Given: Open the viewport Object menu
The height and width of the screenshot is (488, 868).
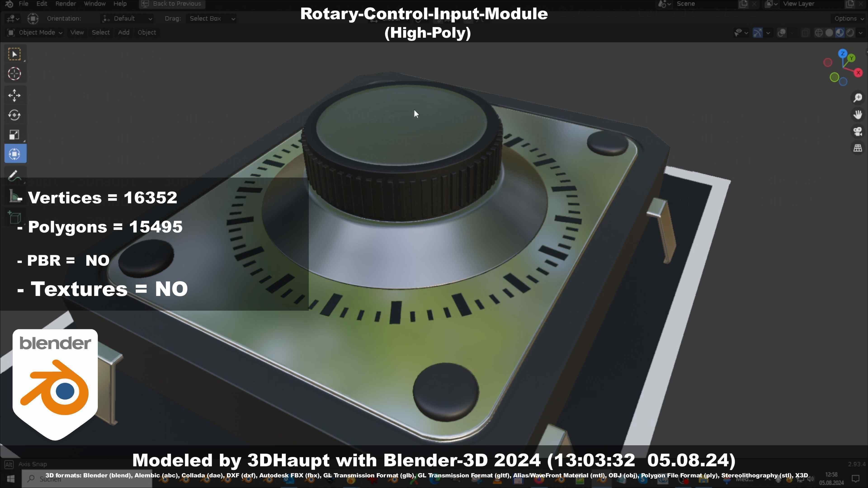Looking at the screenshot, I should coord(146,33).
